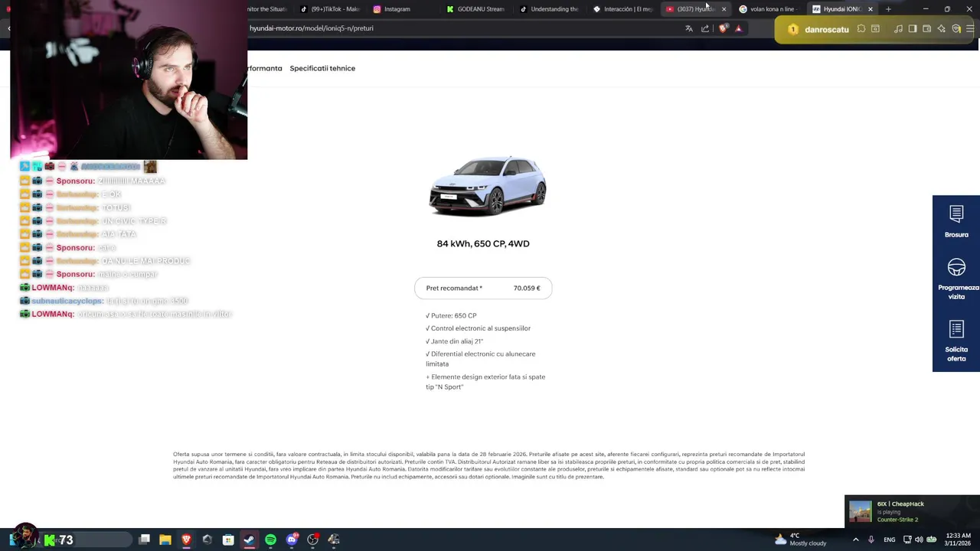Click the search tabs icon beside the puzzle icon
The height and width of the screenshot is (551, 980).
point(876,29)
